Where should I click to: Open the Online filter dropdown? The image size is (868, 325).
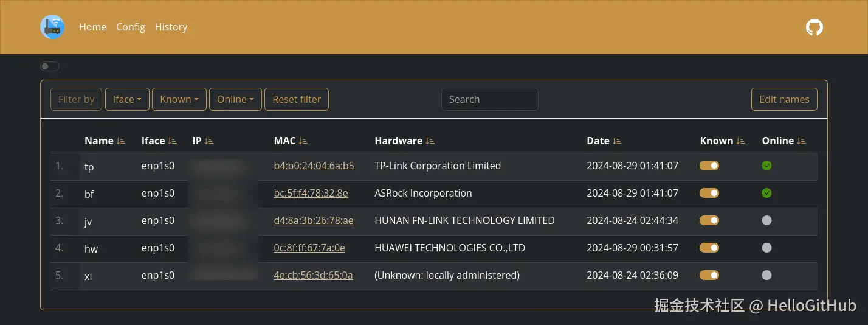click(235, 99)
